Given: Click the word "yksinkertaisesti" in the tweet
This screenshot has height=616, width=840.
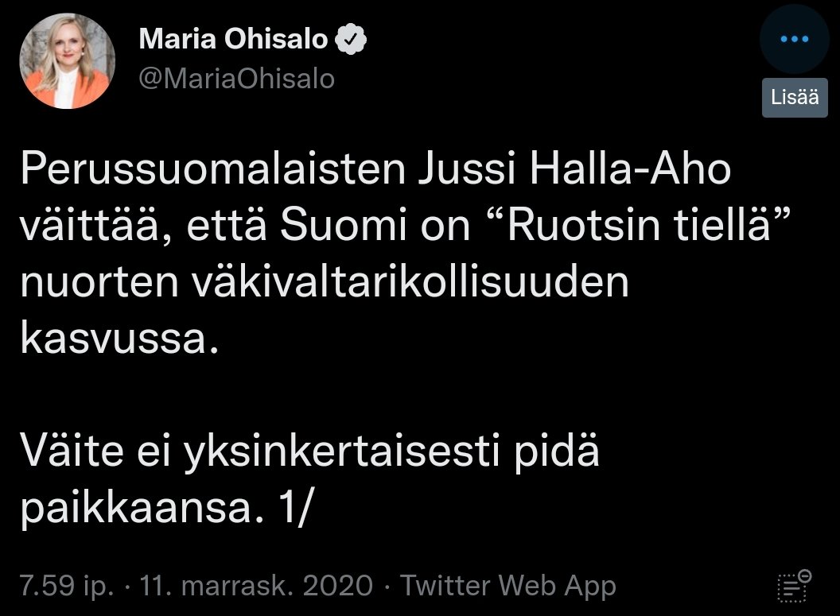Looking at the screenshot, I should pyautogui.click(x=341, y=451).
